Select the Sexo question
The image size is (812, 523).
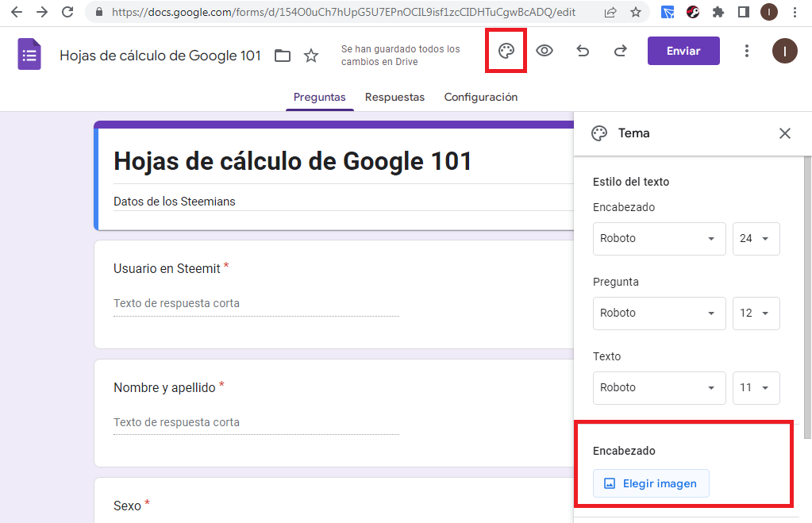point(333,500)
